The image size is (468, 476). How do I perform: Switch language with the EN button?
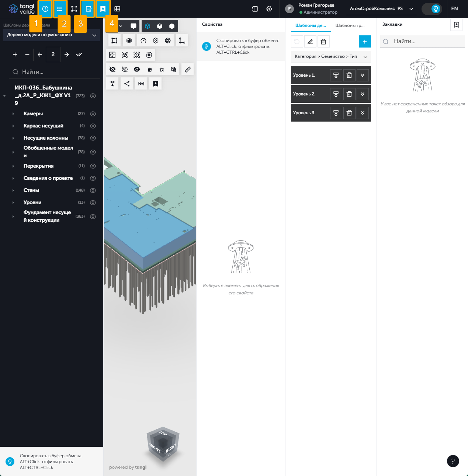[454, 9]
